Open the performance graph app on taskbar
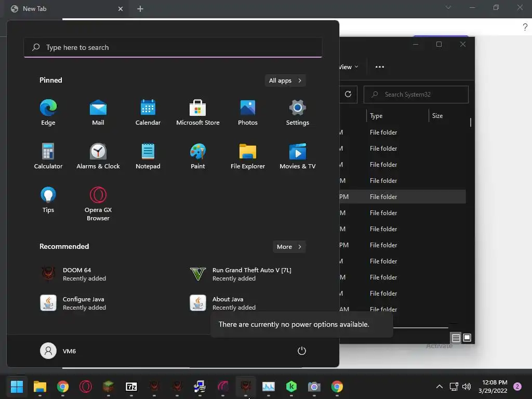The width and height of the screenshot is (532, 399). pyautogui.click(x=269, y=386)
